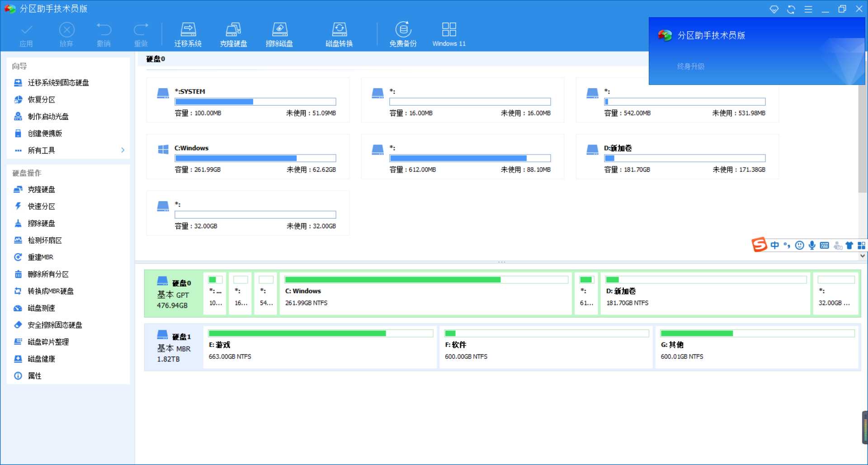
Task: Click 终身升级 in the popup banner
Action: pos(690,66)
